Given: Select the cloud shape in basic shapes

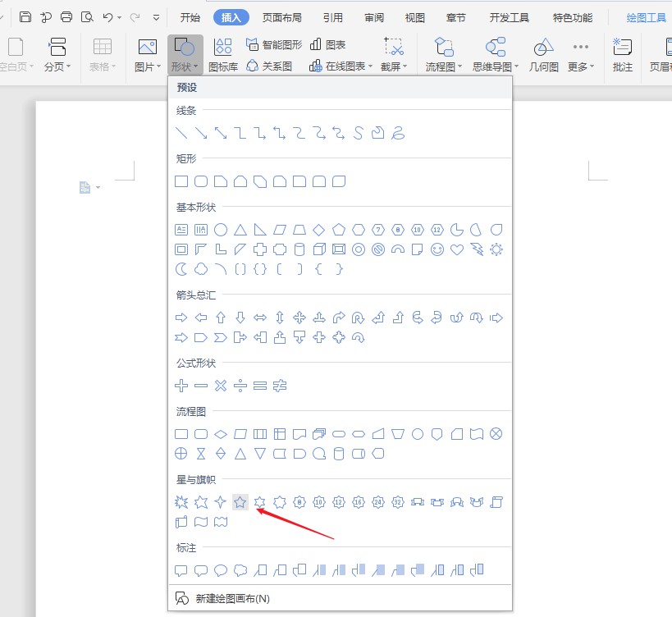Looking at the screenshot, I should (x=201, y=269).
